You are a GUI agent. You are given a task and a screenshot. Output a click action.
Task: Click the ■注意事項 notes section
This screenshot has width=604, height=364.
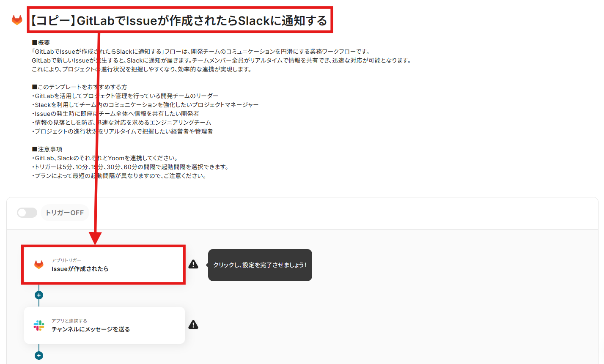pos(130,162)
